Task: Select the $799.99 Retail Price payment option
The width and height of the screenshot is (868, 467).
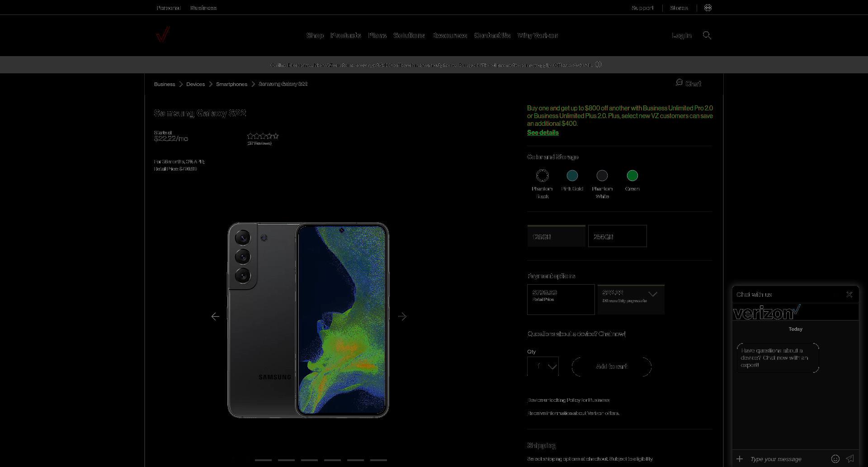Action: pos(561,300)
